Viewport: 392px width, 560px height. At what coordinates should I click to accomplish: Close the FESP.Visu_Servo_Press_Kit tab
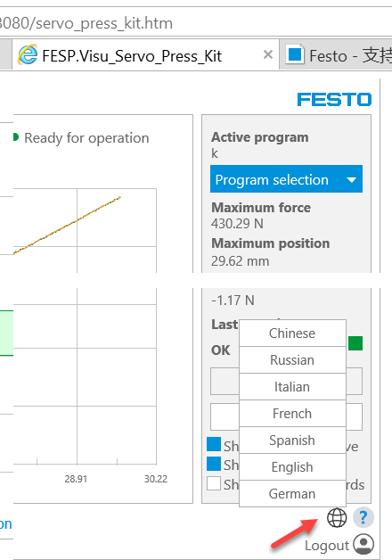tap(268, 54)
